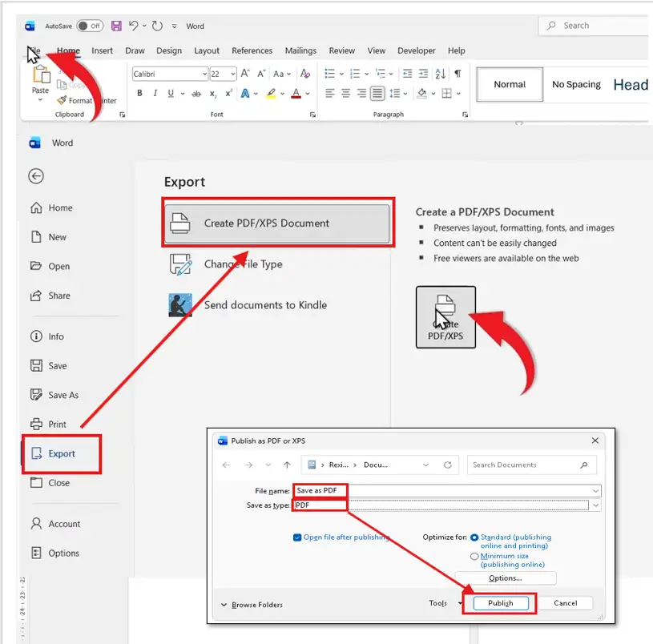The image size is (653, 644).
Task: Apply Underline formatting
Action: click(171, 93)
